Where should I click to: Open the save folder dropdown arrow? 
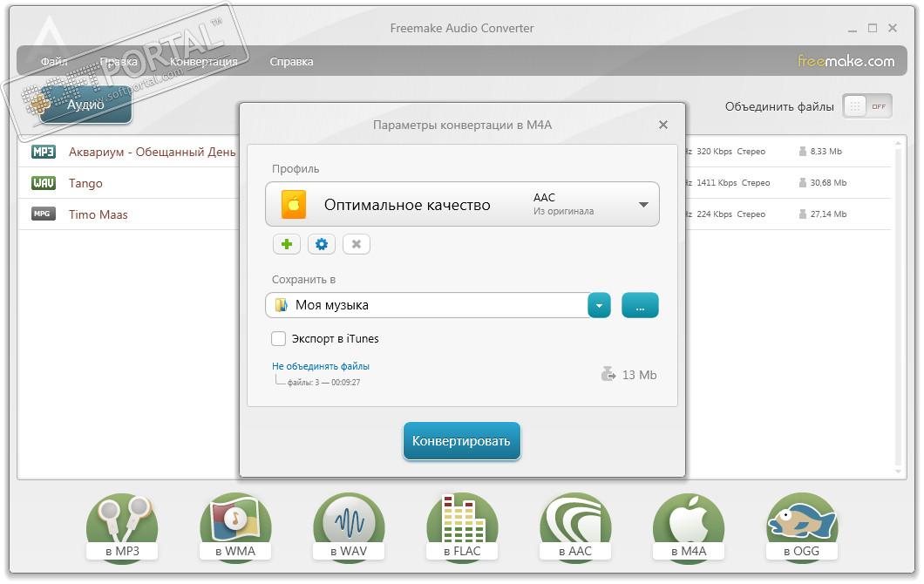point(600,305)
